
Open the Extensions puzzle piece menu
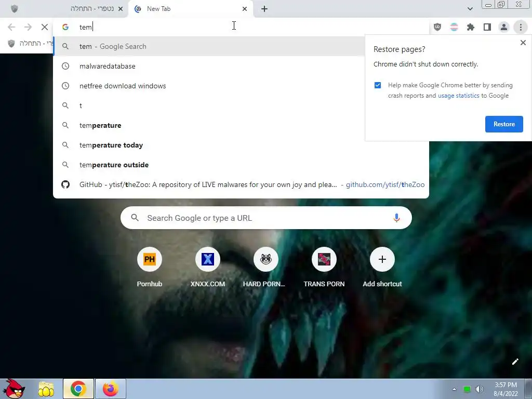click(471, 27)
